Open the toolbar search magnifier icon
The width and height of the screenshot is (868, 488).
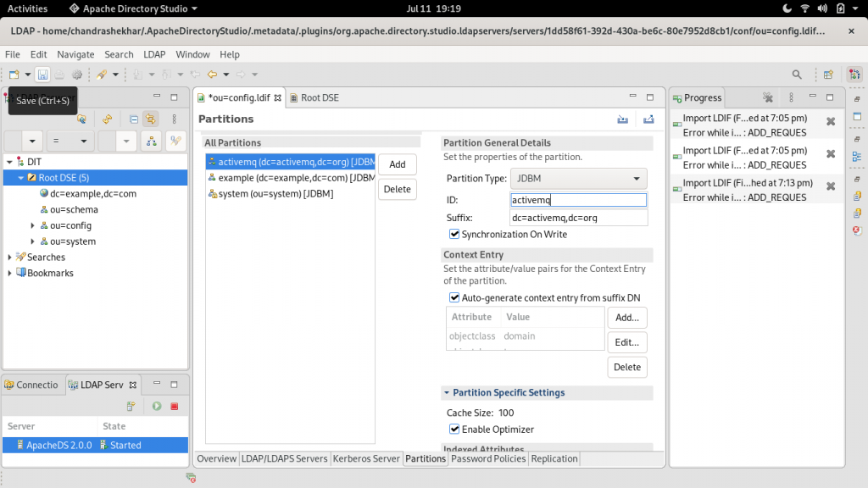pyautogui.click(x=797, y=75)
